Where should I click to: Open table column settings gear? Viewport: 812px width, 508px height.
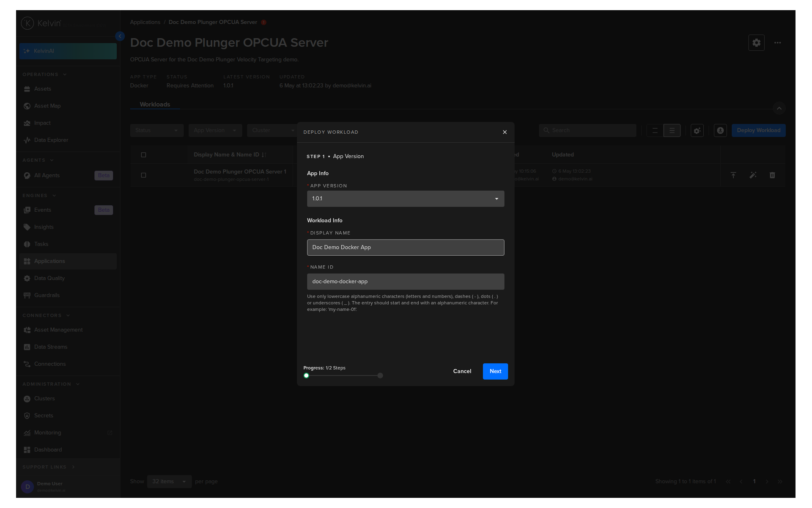pos(697,130)
